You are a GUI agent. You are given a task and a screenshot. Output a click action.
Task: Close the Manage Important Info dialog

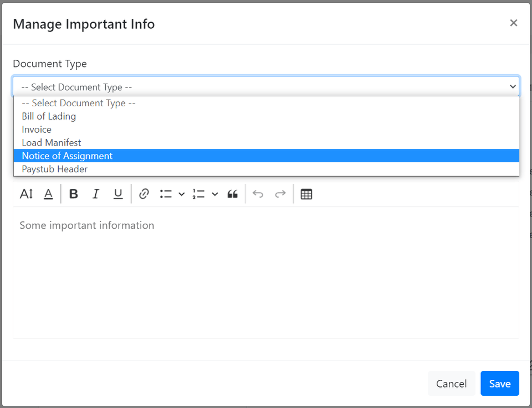[513, 23]
